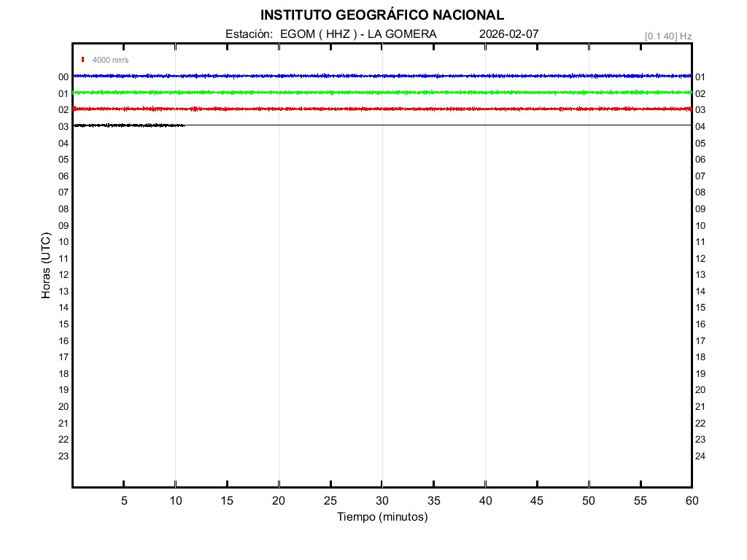Select the green seismic trace for hour 01
Screen dimensions: 747x560
pyautogui.click(x=382, y=92)
